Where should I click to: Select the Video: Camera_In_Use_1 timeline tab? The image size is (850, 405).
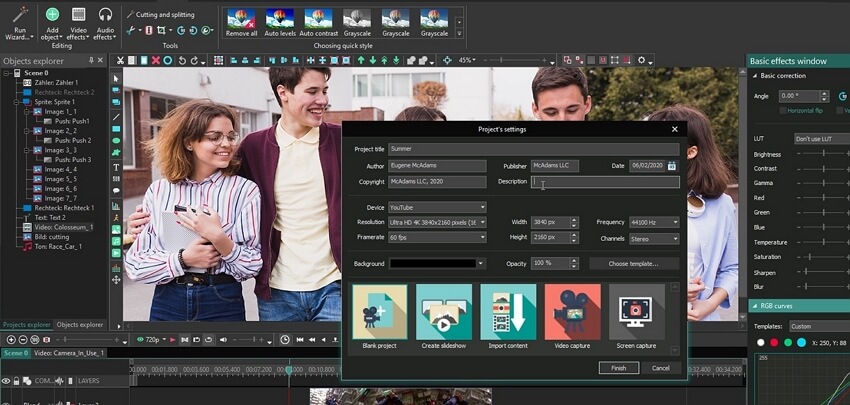(x=68, y=353)
